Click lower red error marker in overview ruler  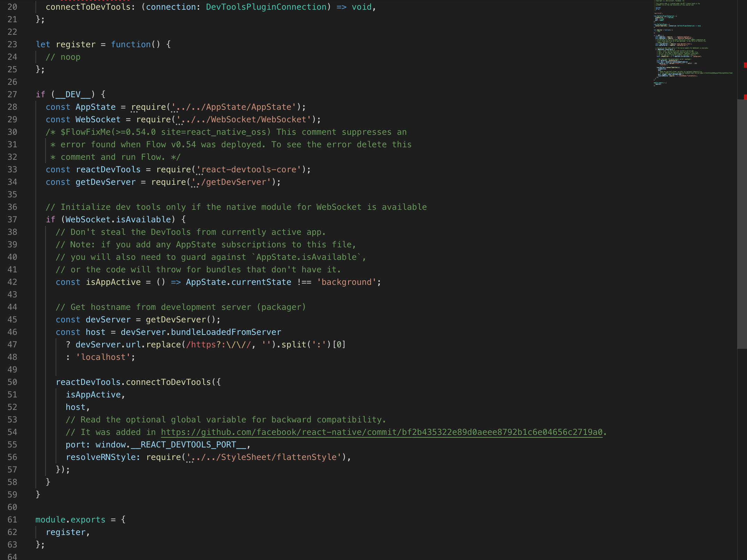(x=745, y=97)
